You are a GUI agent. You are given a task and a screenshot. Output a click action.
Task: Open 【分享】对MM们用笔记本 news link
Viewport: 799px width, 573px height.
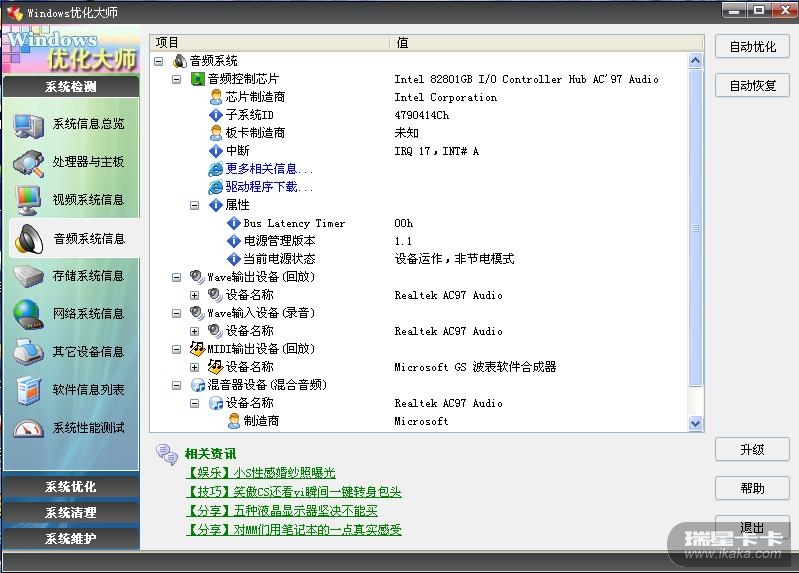click(x=294, y=530)
